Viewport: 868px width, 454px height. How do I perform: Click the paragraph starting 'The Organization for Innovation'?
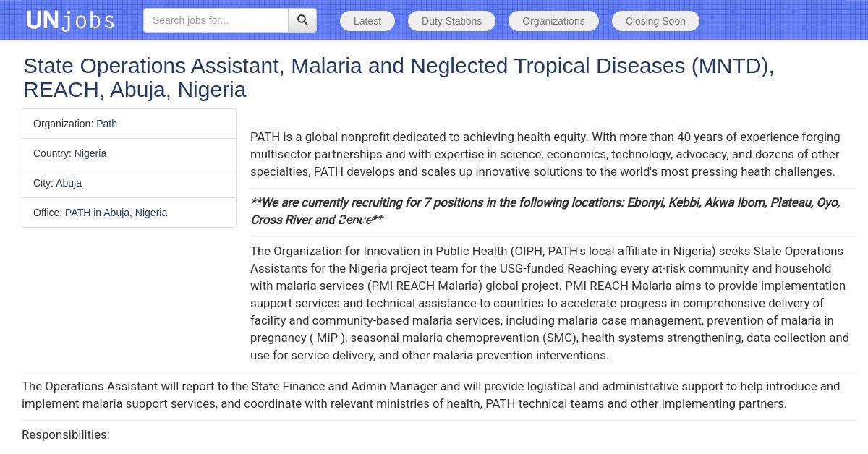550,303
